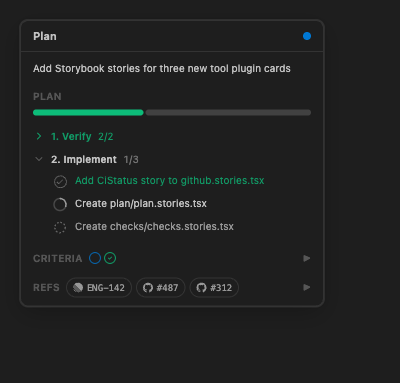Image resolution: width=400 pixels, height=383 pixels.
Task: Click the Linear icon in ENG-142 chip
Action: tap(78, 287)
